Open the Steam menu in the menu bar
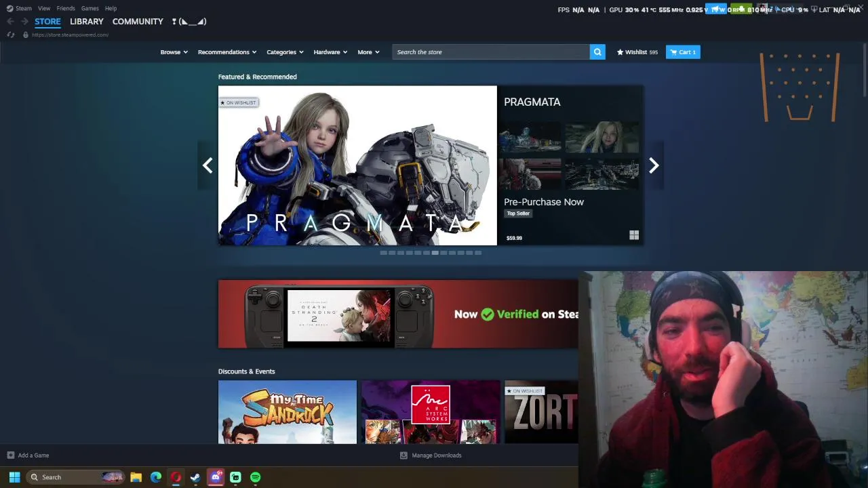 pos(19,8)
